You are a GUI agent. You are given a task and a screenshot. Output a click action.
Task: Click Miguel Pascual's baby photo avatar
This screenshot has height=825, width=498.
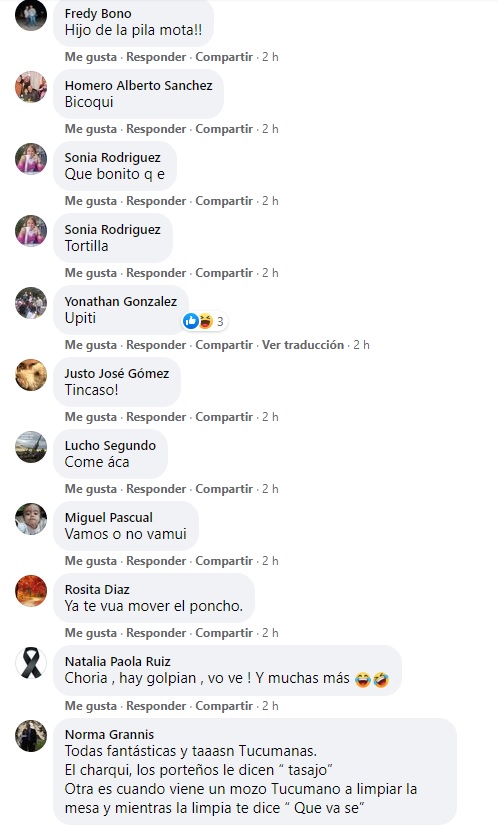31,519
